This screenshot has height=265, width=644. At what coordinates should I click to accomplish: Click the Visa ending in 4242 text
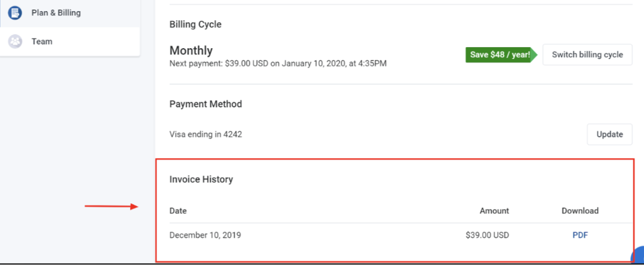coord(206,134)
